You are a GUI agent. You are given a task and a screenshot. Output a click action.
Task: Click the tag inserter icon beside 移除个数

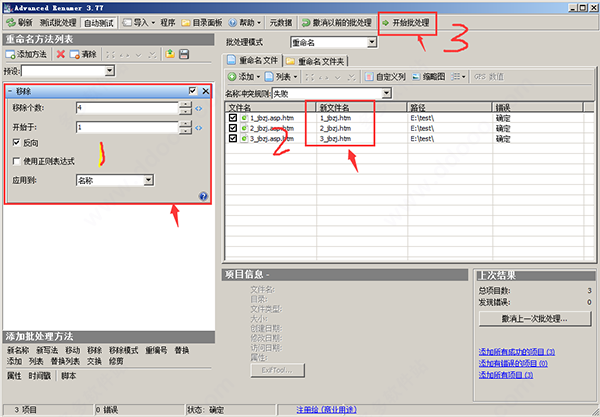tap(199, 109)
